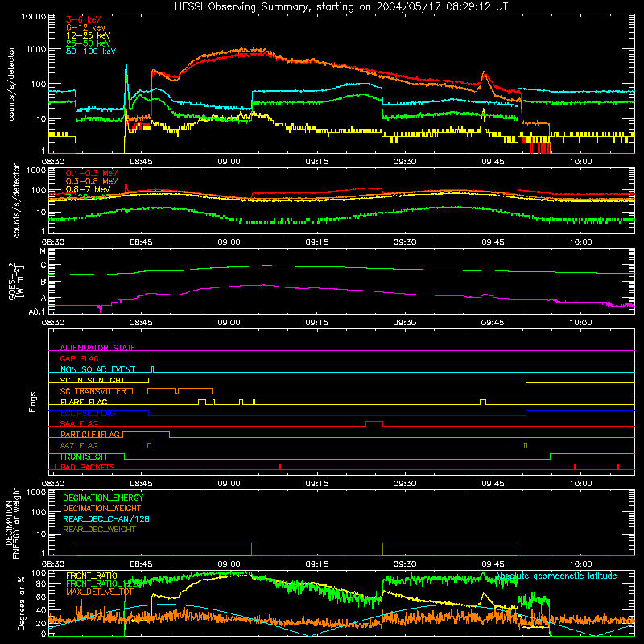Screen dimensions: 644x644
Task: Select the FLARE_FLAG label
Action: coord(84,402)
